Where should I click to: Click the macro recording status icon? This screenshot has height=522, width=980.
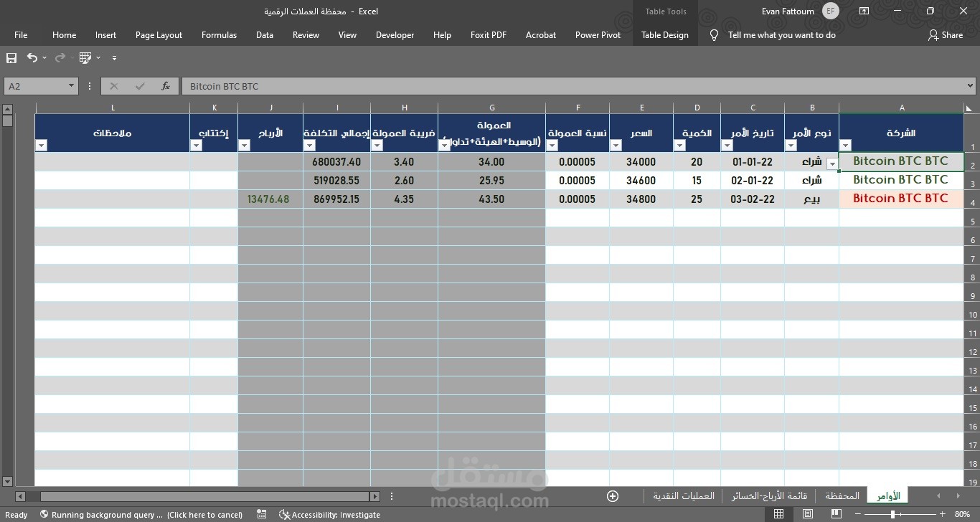[261, 514]
